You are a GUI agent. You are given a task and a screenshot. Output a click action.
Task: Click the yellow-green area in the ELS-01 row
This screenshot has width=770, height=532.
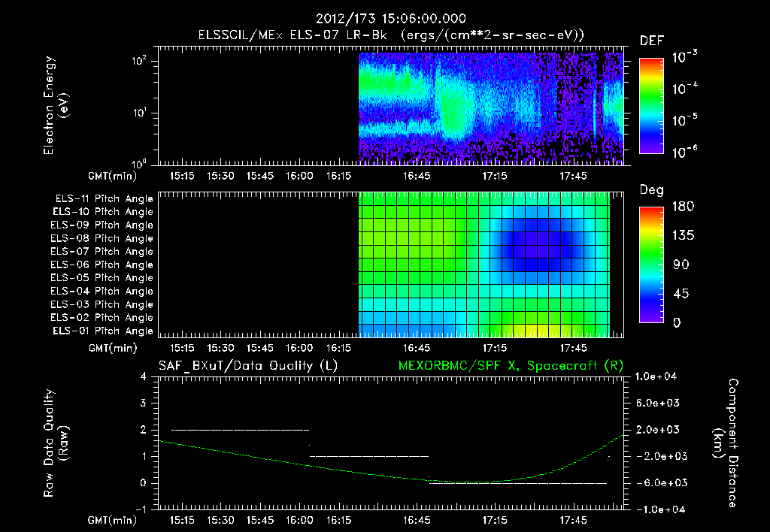coord(538,331)
